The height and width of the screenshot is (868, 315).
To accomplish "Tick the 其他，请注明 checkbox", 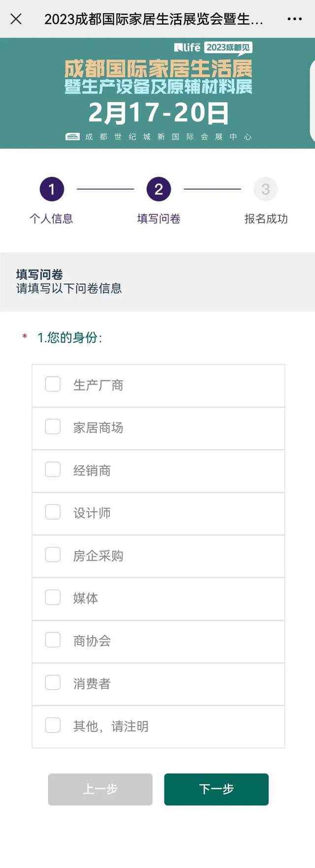I will [53, 725].
